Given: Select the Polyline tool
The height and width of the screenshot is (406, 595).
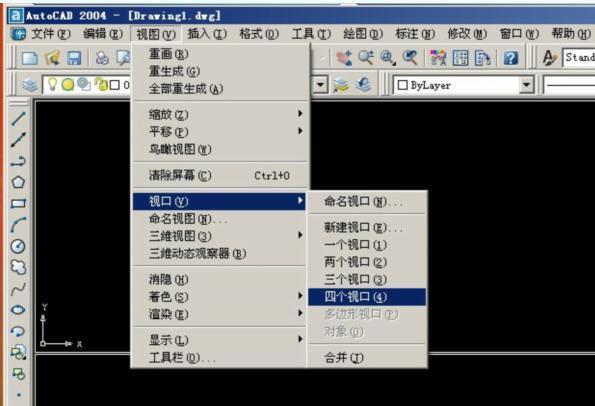Looking at the screenshot, I should tap(18, 161).
